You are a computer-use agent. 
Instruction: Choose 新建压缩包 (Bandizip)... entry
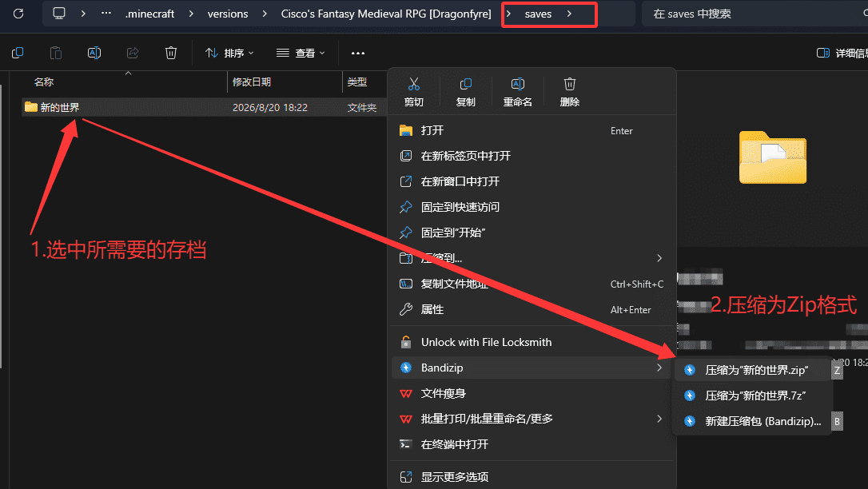[753, 421]
